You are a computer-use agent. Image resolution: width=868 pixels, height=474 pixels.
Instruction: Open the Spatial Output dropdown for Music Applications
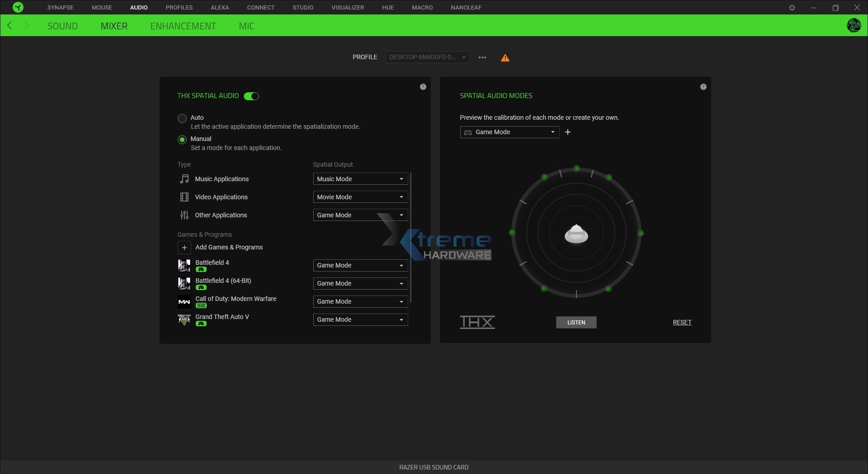[360, 179]
